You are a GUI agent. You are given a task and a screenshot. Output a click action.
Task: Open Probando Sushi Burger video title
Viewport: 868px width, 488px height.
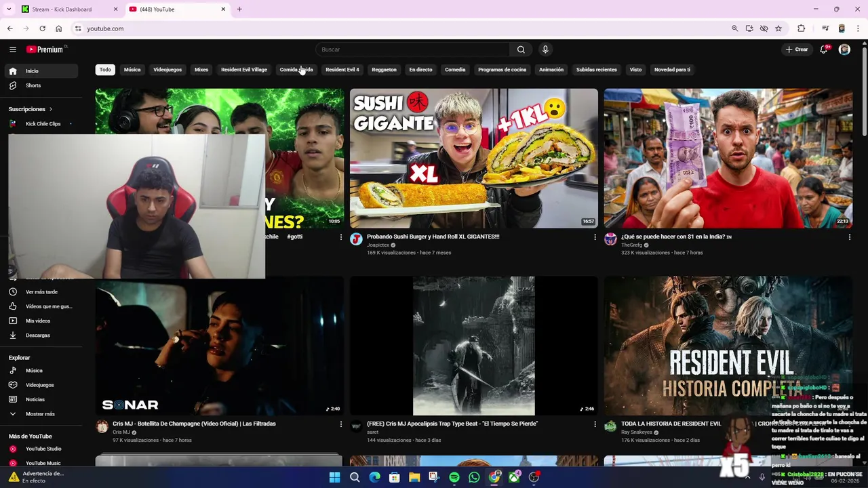tap(433, 237)
